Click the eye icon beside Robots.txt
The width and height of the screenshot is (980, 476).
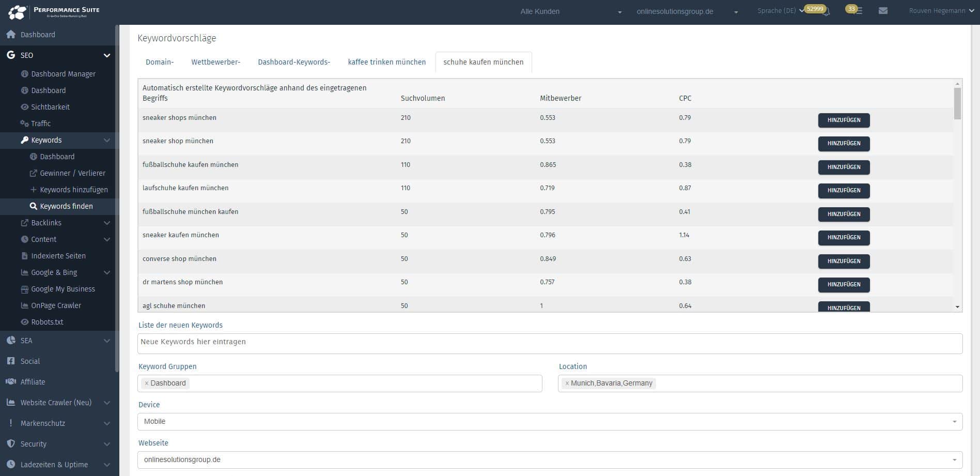point(24,322)
